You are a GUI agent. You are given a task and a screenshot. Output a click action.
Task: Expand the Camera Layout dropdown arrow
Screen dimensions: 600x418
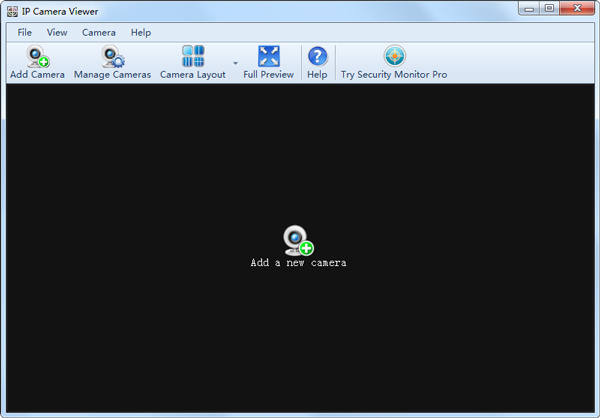(x=235, y=63)
